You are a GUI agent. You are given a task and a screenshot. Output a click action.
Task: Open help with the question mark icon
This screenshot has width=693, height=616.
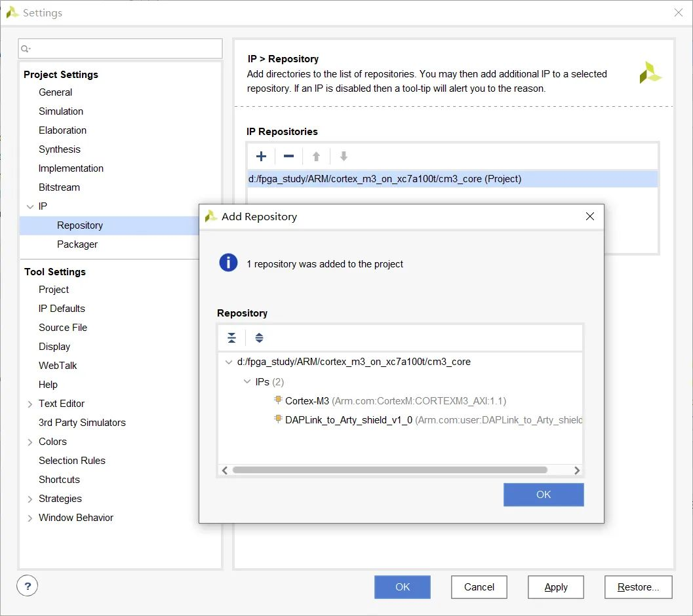28,586
